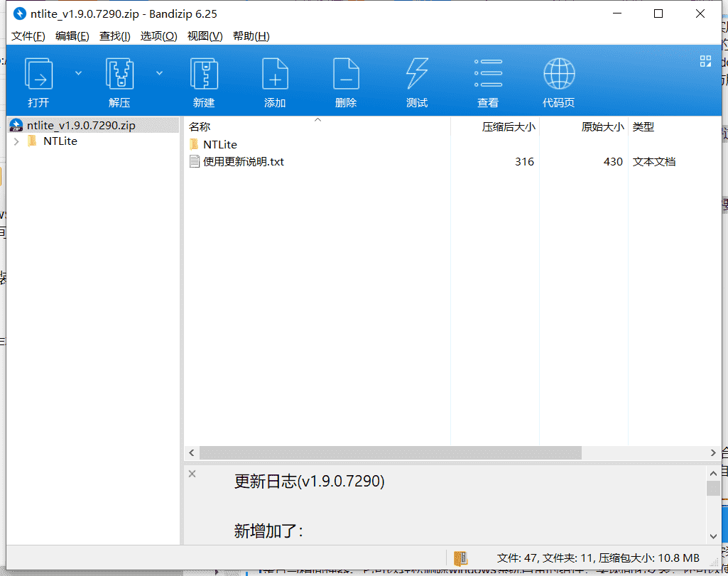Click the 添加 (Add files) icon

275,74
